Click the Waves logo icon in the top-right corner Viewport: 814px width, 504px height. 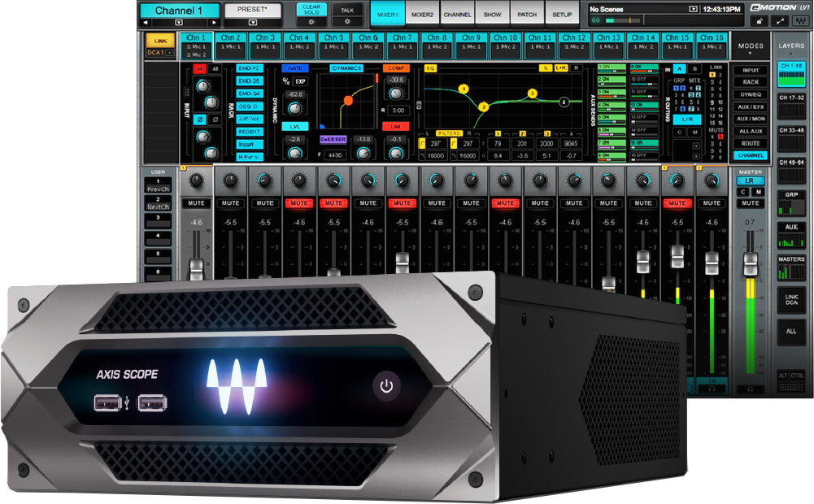pos(802,20)
